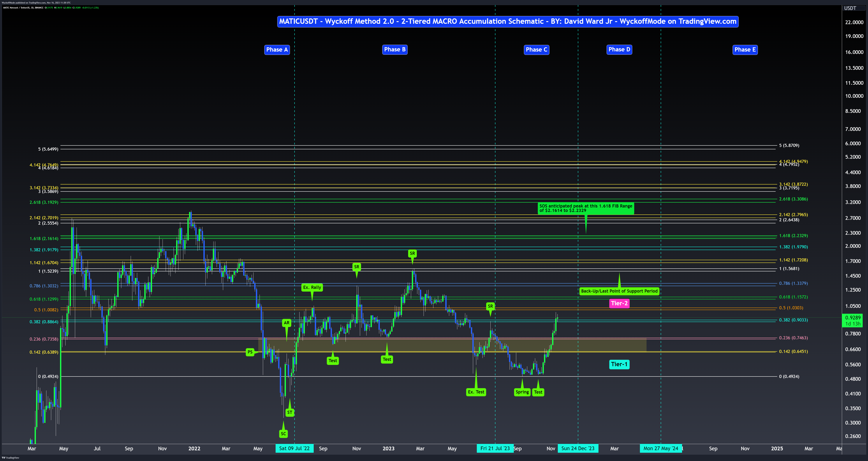Click the 2023 year label on time axis
868x461 pixels.
coord(388,448)
